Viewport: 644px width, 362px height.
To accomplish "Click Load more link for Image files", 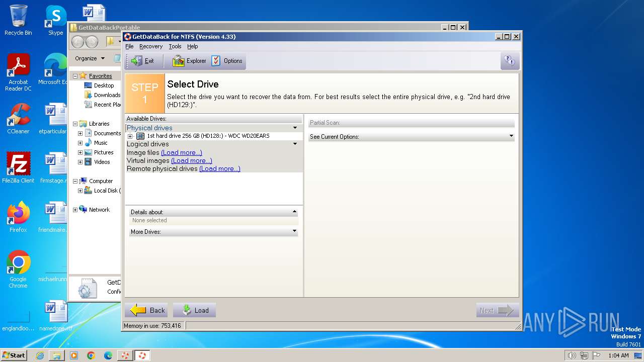I will [x=182, y=152].
